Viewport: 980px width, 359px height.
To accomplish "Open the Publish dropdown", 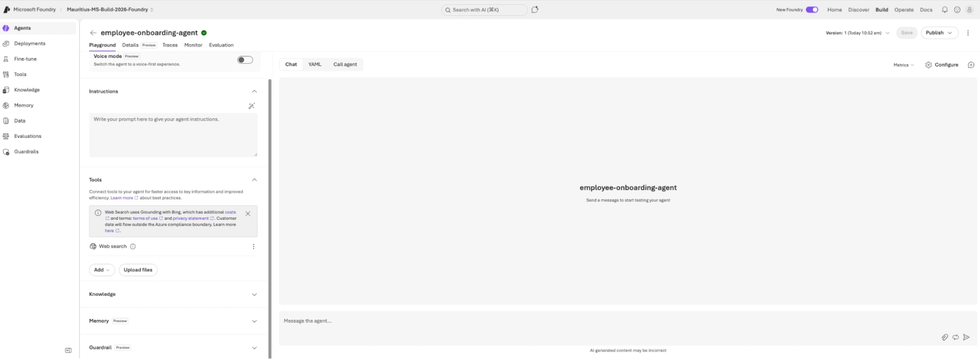I will pyautogui.click(x=939, y=33).
